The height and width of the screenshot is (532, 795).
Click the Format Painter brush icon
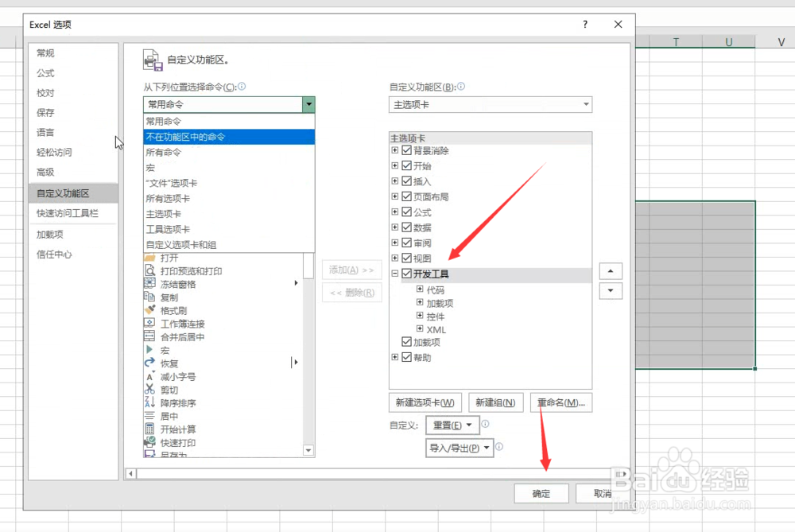[x=149, y=310]
